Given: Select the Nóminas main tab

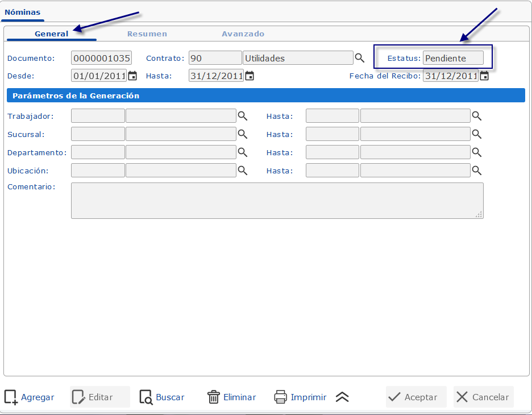Looking at the screenshot, I should coord(22,12).
